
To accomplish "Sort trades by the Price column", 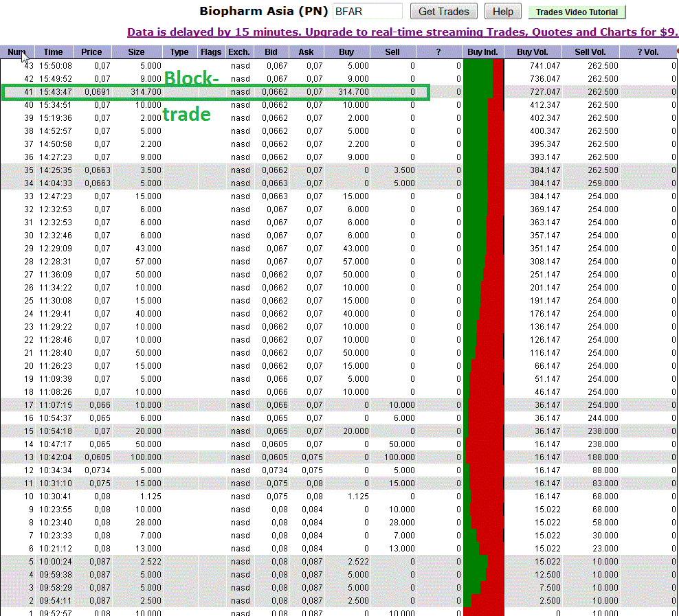I will point(91,52).
